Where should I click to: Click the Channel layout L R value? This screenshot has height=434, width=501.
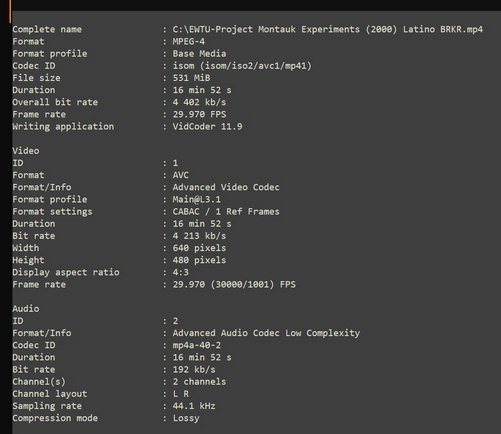tap(181, 394)
